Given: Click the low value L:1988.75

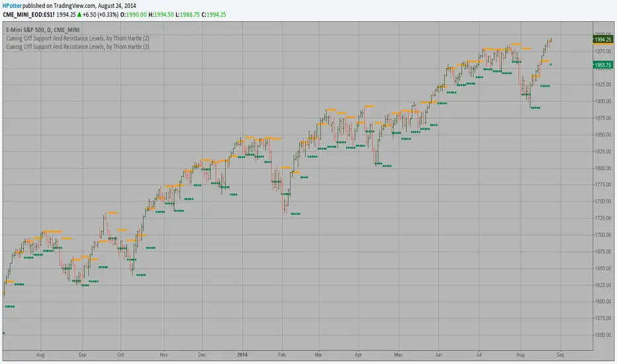Looking at the screenshot, I should tap(188, 15).
